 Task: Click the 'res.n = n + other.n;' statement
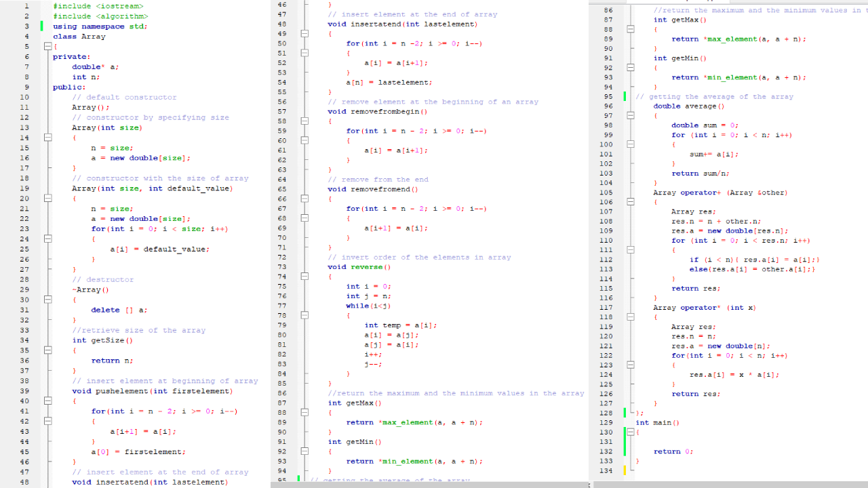(x=717, y=222)
